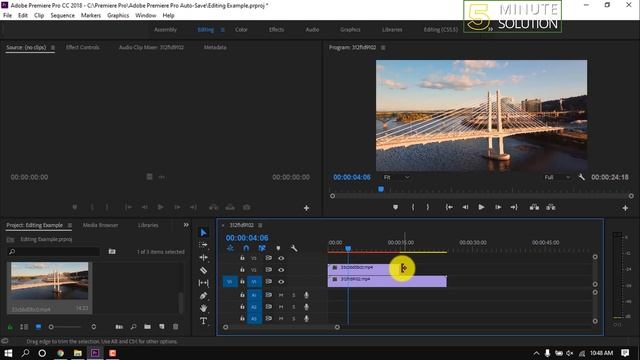Toggle sync lock on V1 track
The image size is (640, 360).
[269, 282]
